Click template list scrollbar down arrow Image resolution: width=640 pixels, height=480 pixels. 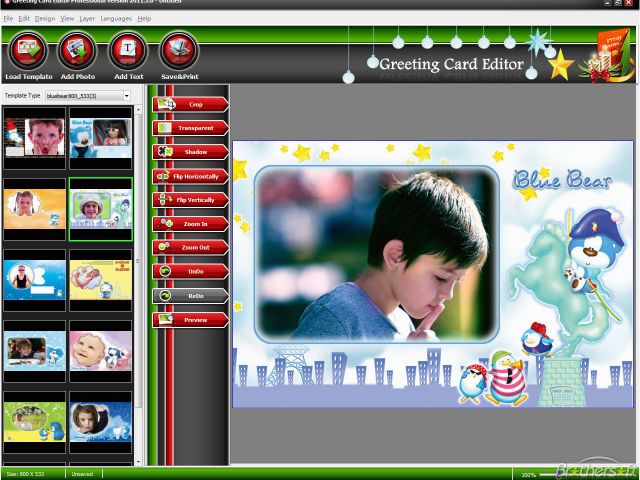pos(138,462)
